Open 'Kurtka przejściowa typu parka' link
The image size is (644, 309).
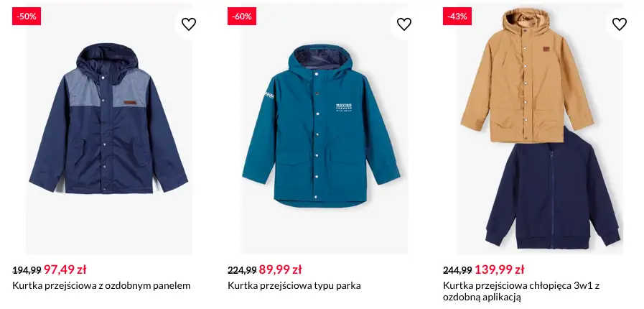coord(294,285)
